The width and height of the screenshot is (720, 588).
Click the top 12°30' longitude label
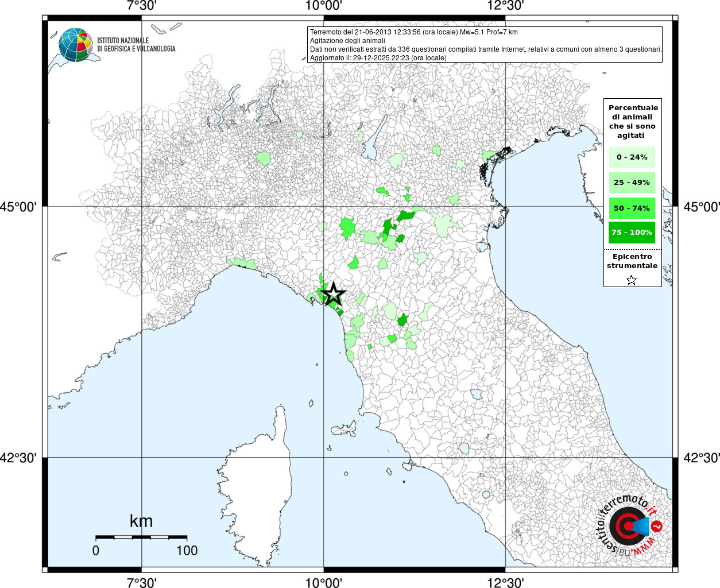click(505, 6)
